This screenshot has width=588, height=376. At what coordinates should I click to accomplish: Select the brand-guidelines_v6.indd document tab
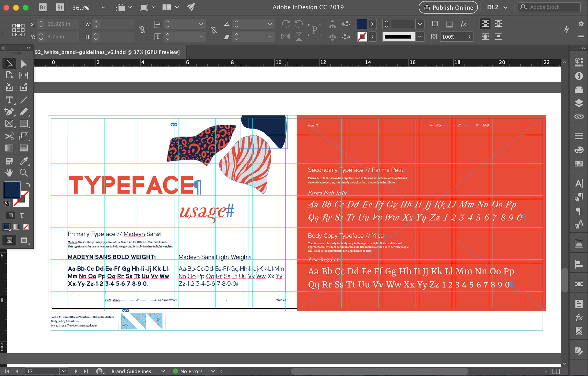click(107, 52)
